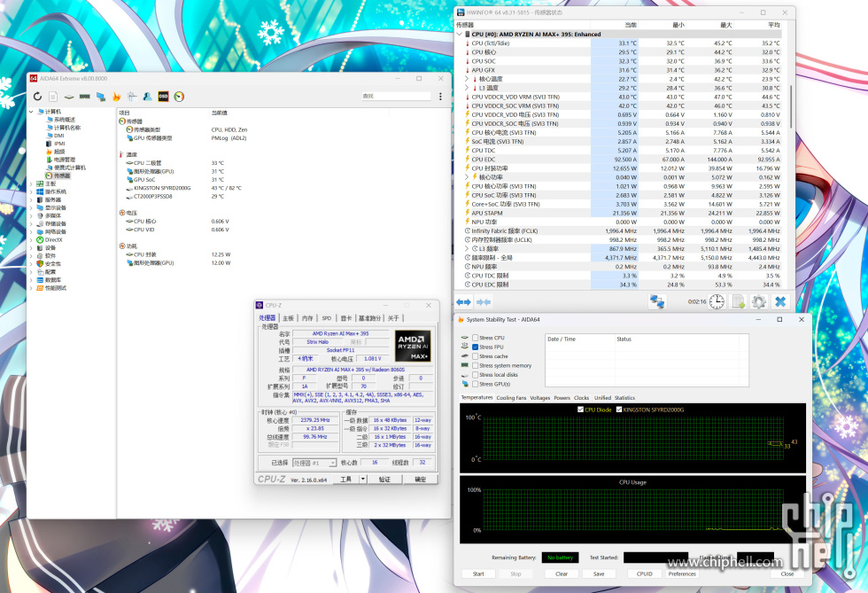The height and width of the screenshot is (593, 868).
Task: Click the HWiNFO blue X close-sensors icon
Action: [780, 301]
